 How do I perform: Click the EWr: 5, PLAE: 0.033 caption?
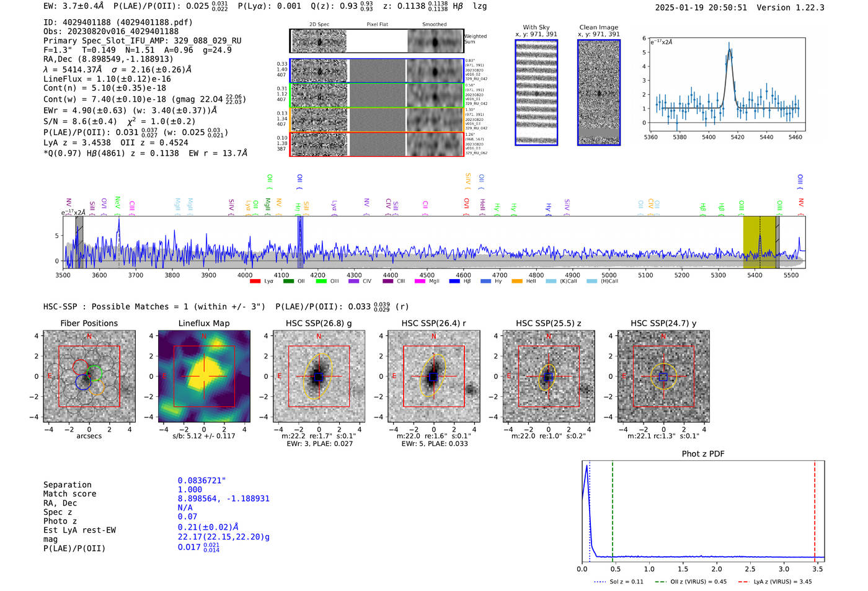pyautogui.click(x=434, y=444)
